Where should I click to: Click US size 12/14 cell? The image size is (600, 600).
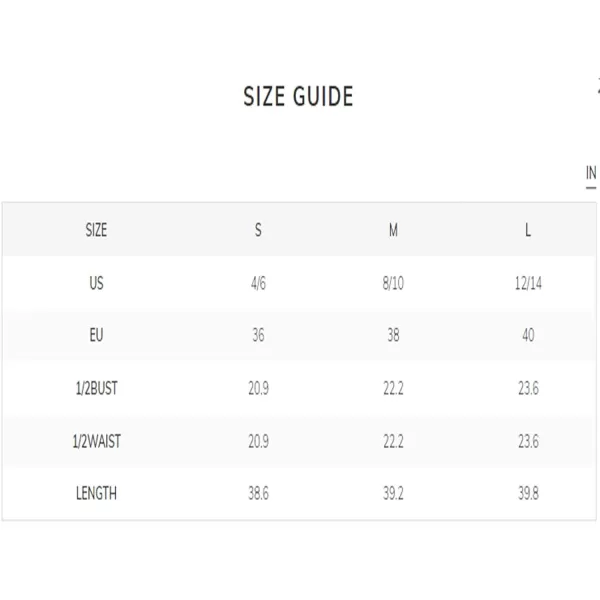(528, 283)
